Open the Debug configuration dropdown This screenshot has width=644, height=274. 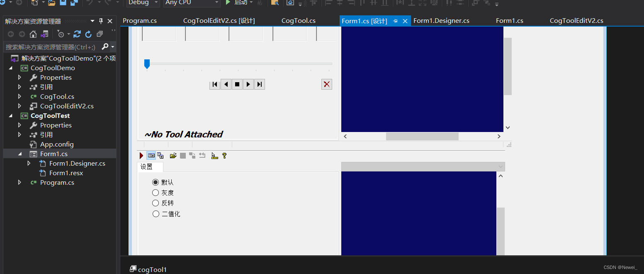pyautogui.click(x=143, y=2)
